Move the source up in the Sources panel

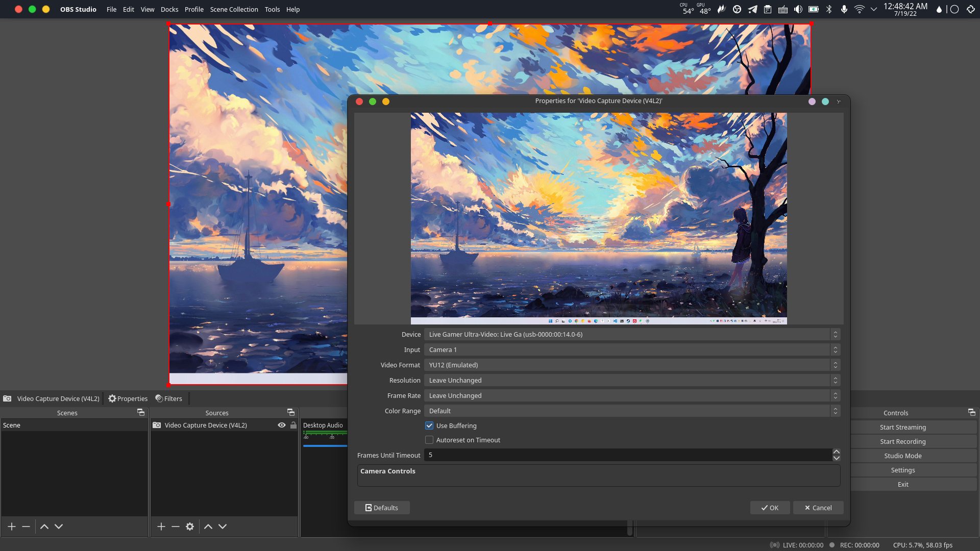click(208, 527)
